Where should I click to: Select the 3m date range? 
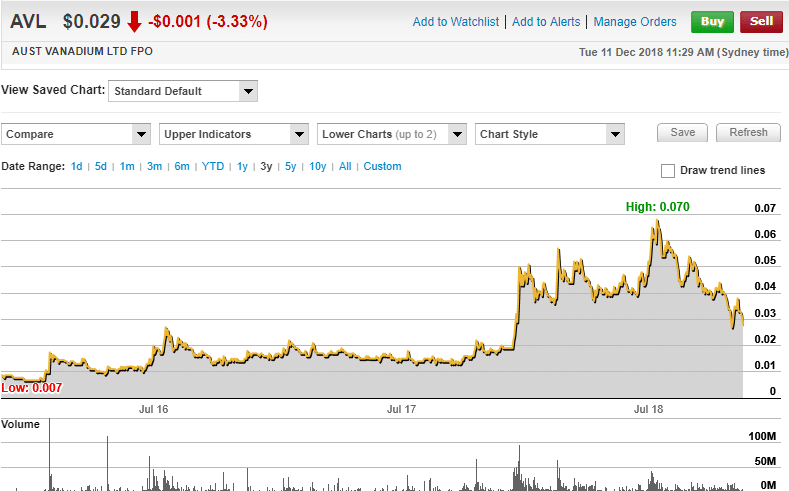coord(154,167)
